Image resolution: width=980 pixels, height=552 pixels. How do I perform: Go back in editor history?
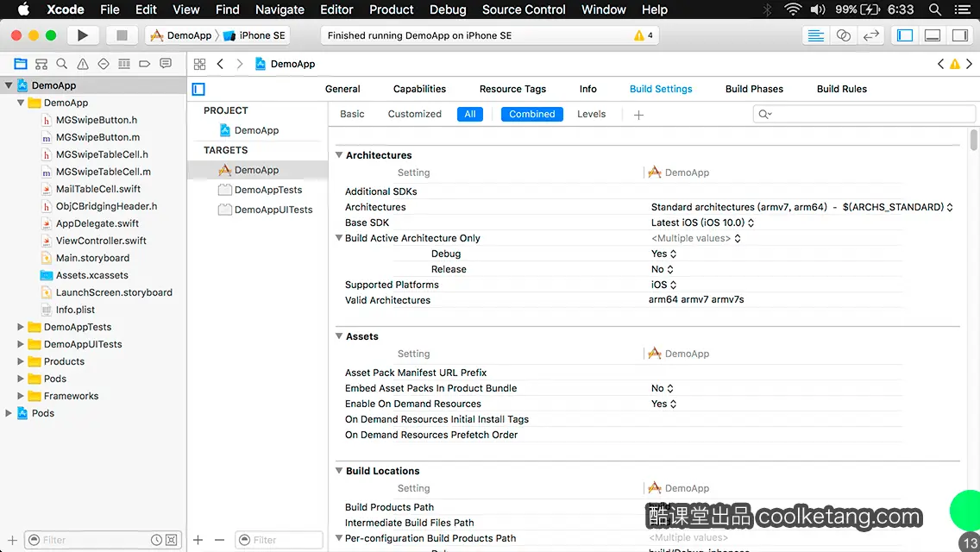220,64
